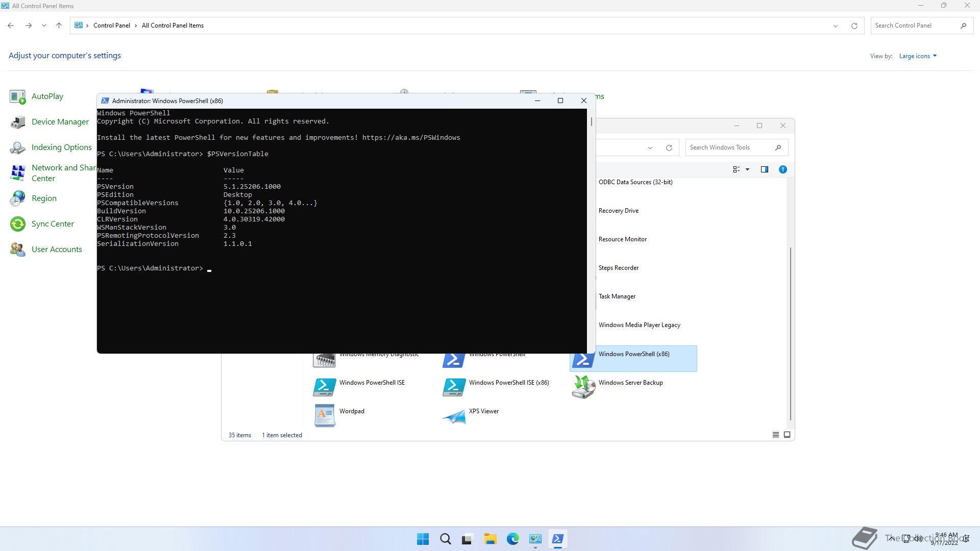Click search magnifier in Windows Tools
This screenshot has width=980, height=551.
tap(778, 147)
